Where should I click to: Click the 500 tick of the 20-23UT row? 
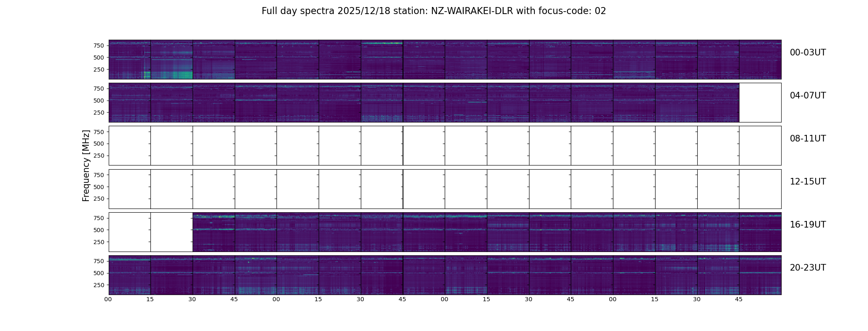99,273
